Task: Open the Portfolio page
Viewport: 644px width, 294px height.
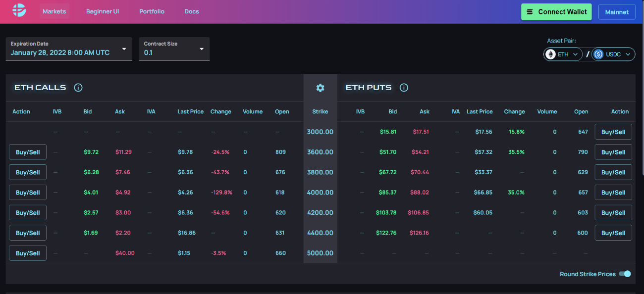Action: coord(152,11)
